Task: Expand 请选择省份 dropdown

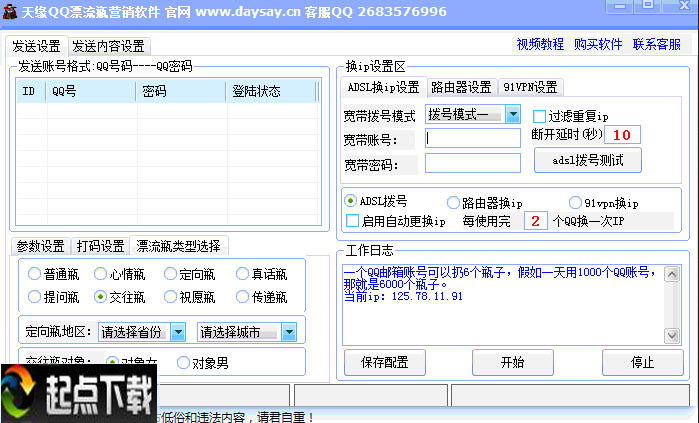Action: point(178,332)
